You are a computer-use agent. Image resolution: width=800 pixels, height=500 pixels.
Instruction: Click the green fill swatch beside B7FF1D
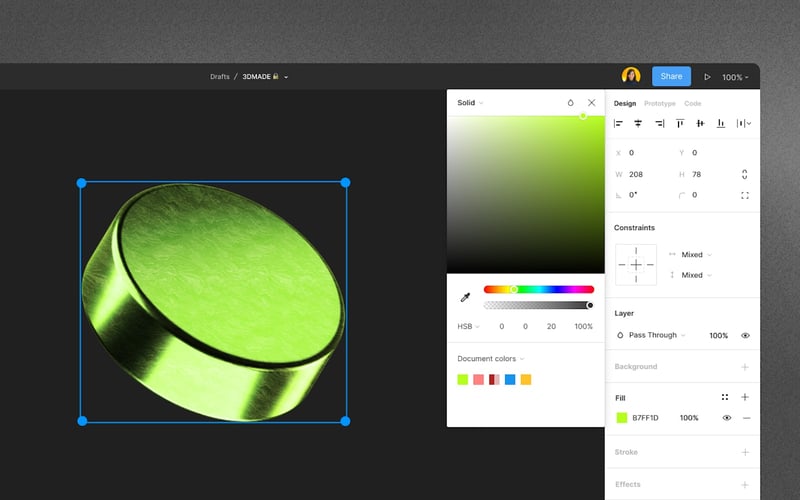(621, 418)
